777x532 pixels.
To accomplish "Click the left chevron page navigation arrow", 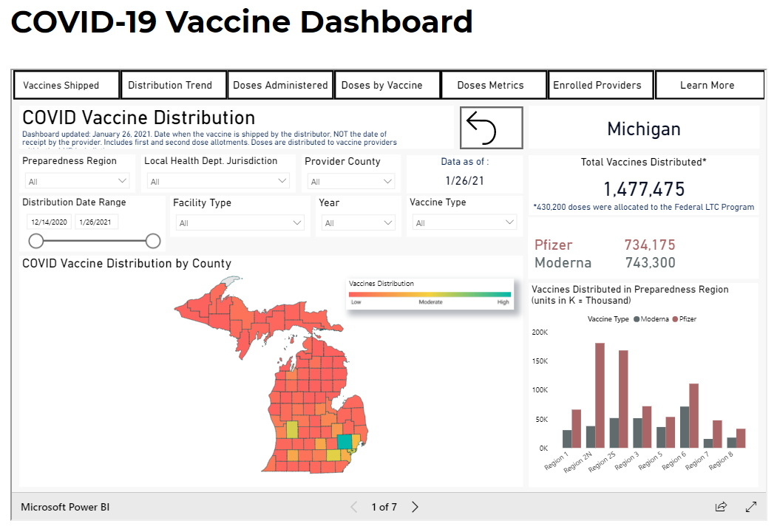I will (x=353, y=507).
